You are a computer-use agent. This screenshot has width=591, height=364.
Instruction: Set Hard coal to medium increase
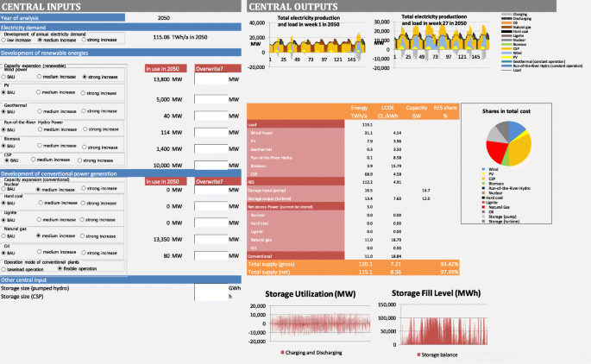tap(41, 203)
